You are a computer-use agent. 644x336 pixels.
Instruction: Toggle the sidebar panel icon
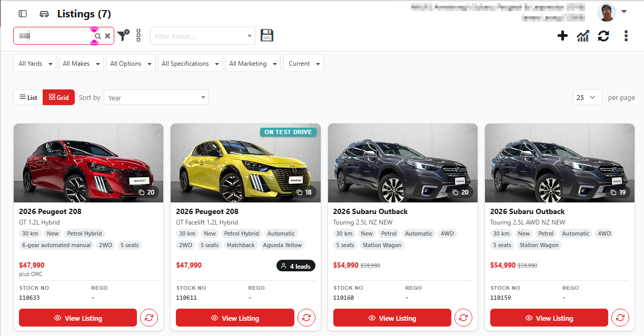coord(23,14)
